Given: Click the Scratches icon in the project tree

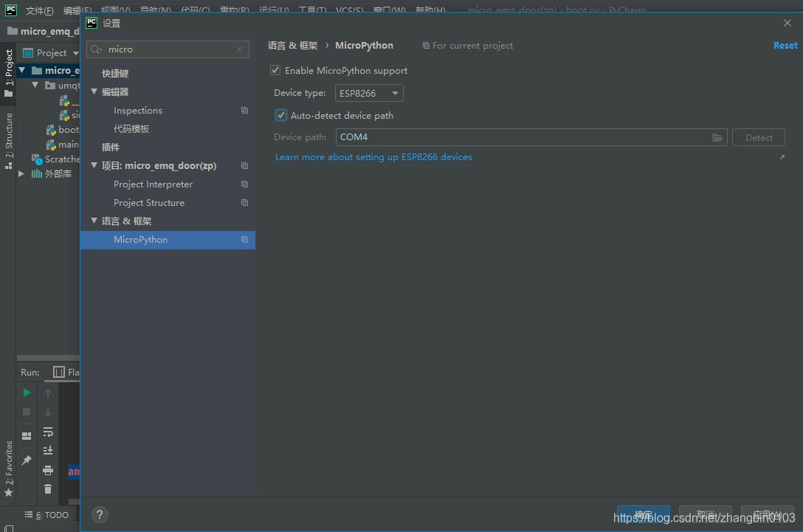Looking at the screenshot, I should pos(37,159).
